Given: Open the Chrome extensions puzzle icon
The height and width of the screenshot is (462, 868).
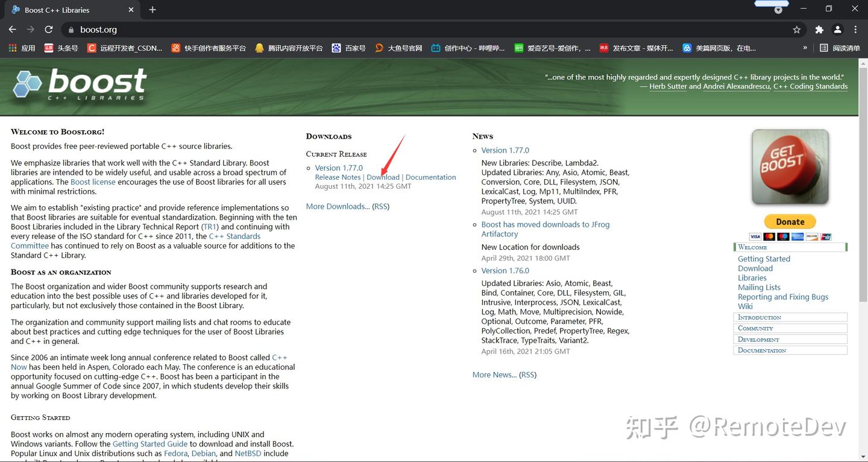Looking at the screenshot, I should (819, 29).
